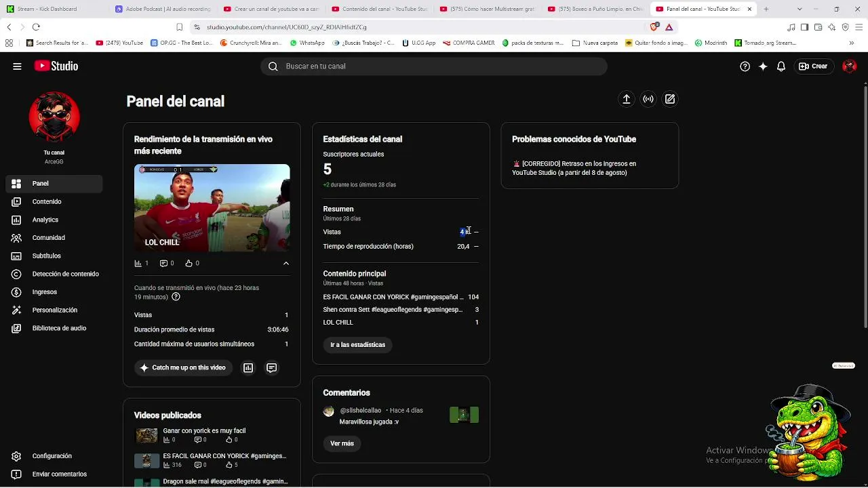The height and width of the screenshot is (488, 868).
Task: Open the sparkle assistant icon in Studio header
Action: [763, 66]
